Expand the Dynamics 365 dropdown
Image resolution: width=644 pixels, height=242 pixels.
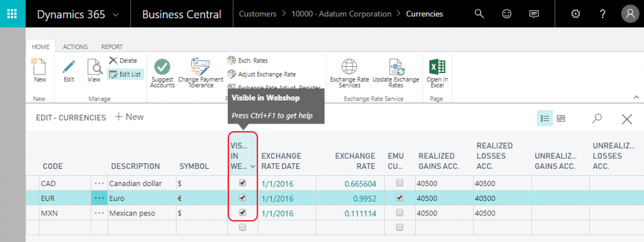(116, 14)
